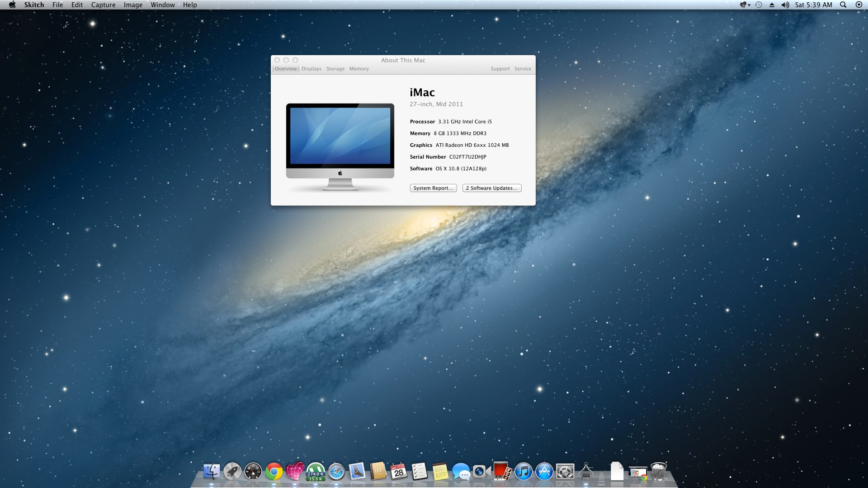Click memory text 8 GB 1333 MHz DDR3
868x488 pixels.
pyautogui.click(x=460, y=133)
